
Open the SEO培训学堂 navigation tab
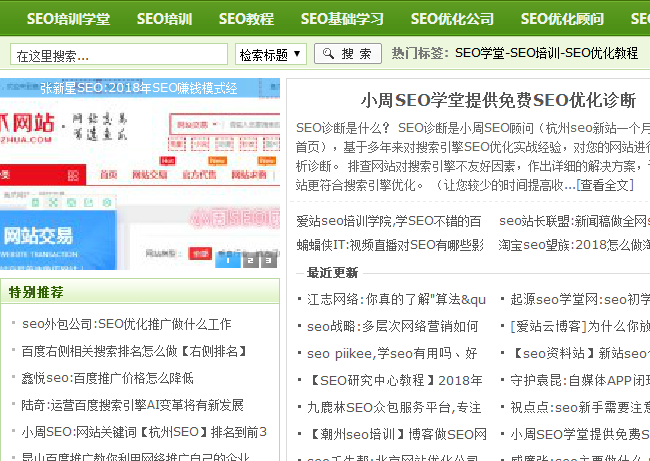[68, 19]
